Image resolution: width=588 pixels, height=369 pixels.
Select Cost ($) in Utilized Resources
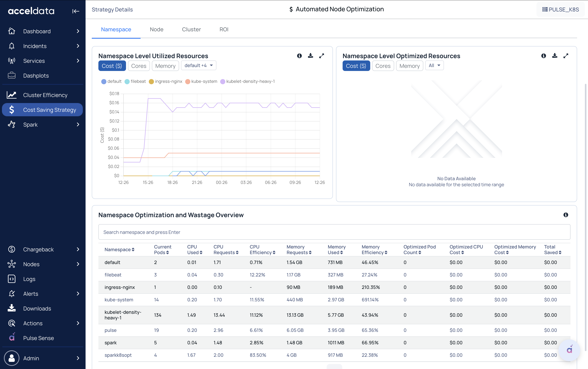112,66
